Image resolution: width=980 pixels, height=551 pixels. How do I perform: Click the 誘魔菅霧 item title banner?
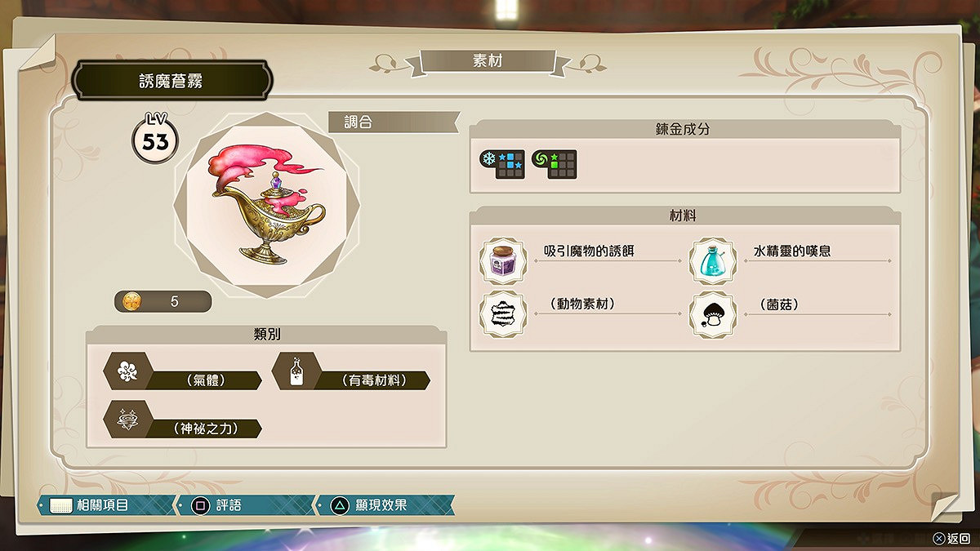click(x=171, y=81)
